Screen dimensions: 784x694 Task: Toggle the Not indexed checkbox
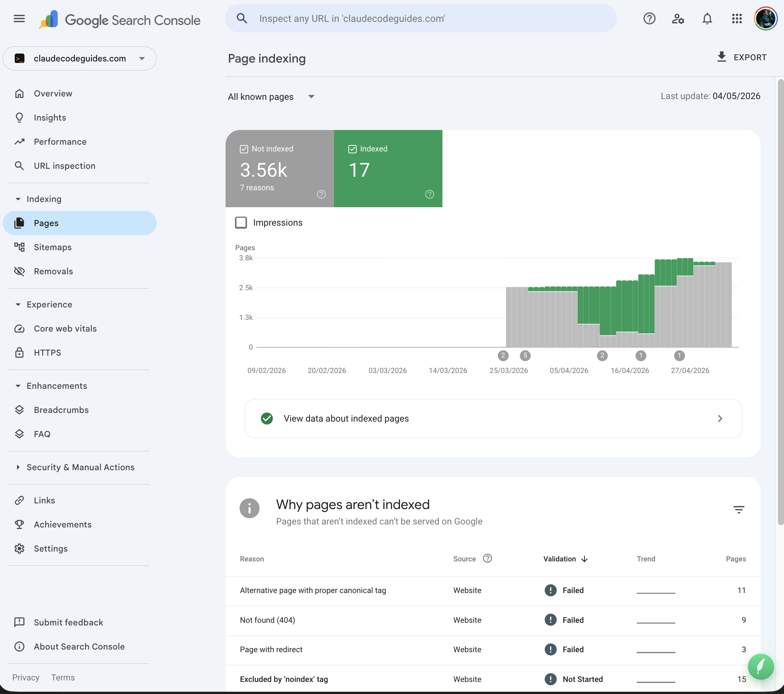coord(244,149)
